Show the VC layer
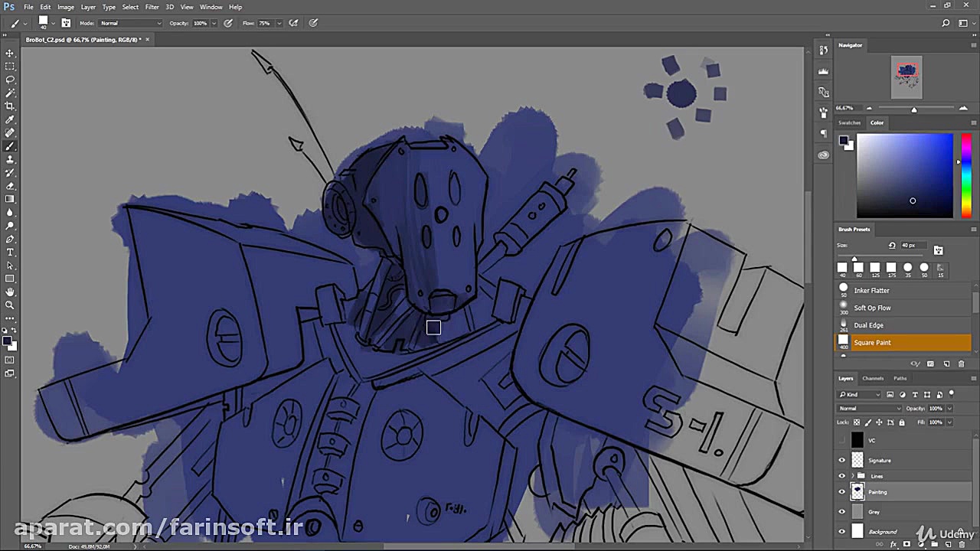 [x=842, y=440]
